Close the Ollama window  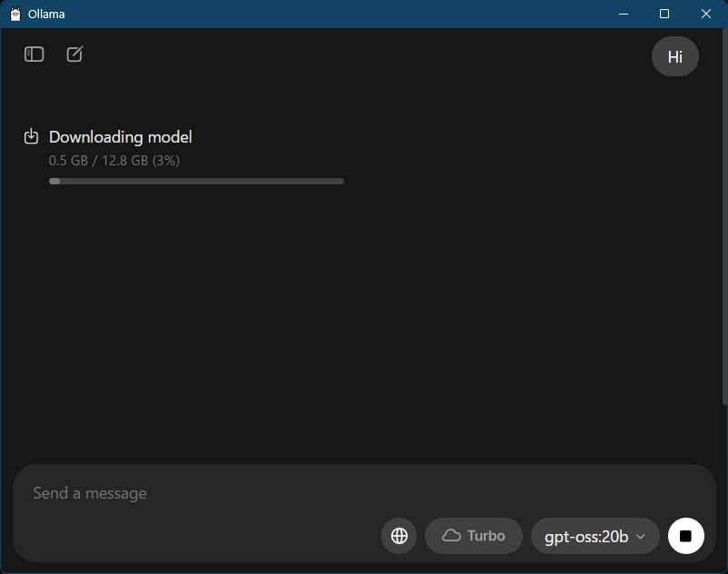coord(705,14)
